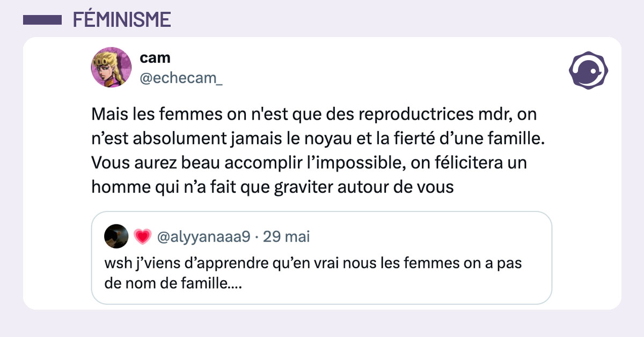Open the quoted tweet's dark profile picture
The width and height of the screenshot is (644, 337).
click(116, 236)
